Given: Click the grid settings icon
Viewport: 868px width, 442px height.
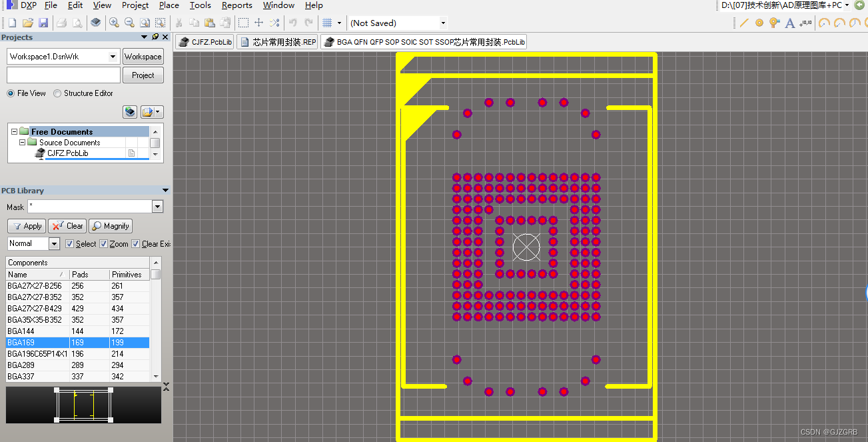Looking at the screenshot, I should click(x=327, y=23).
